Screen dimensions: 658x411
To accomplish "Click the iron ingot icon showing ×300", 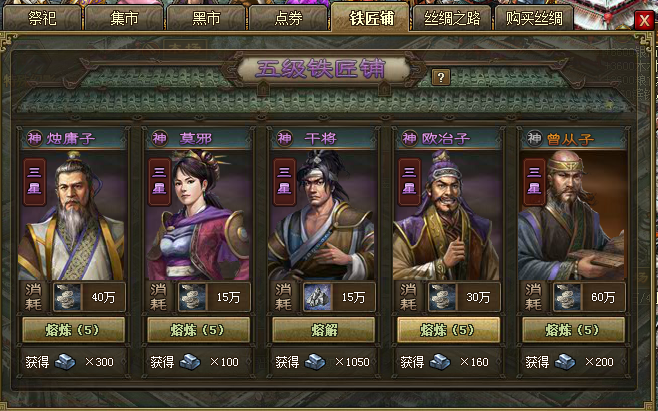I will coord(65,361).
